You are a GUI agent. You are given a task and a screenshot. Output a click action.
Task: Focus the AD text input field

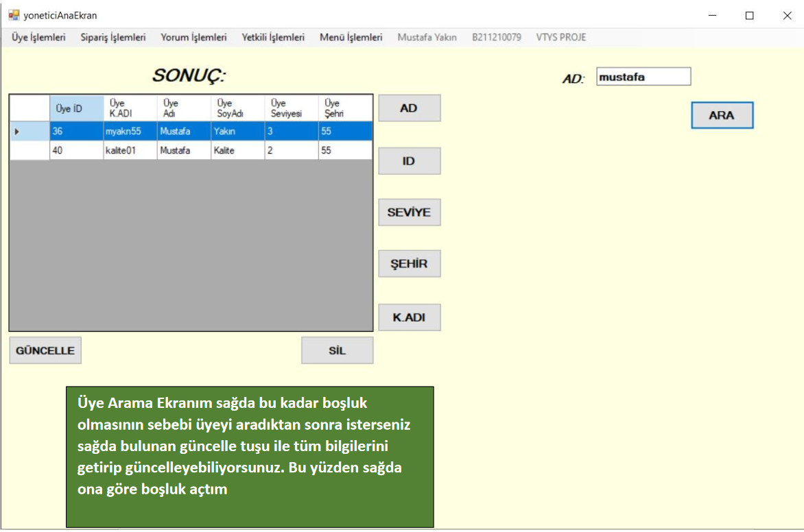643,77
